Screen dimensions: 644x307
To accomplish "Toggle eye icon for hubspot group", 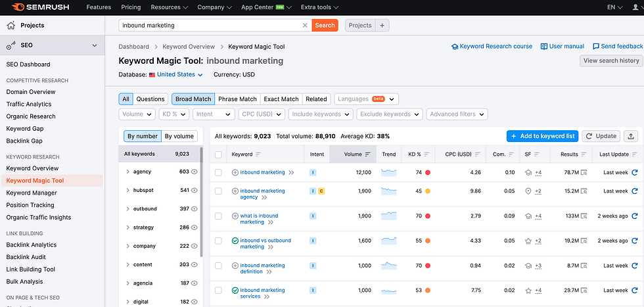I will tap(195, 190).
